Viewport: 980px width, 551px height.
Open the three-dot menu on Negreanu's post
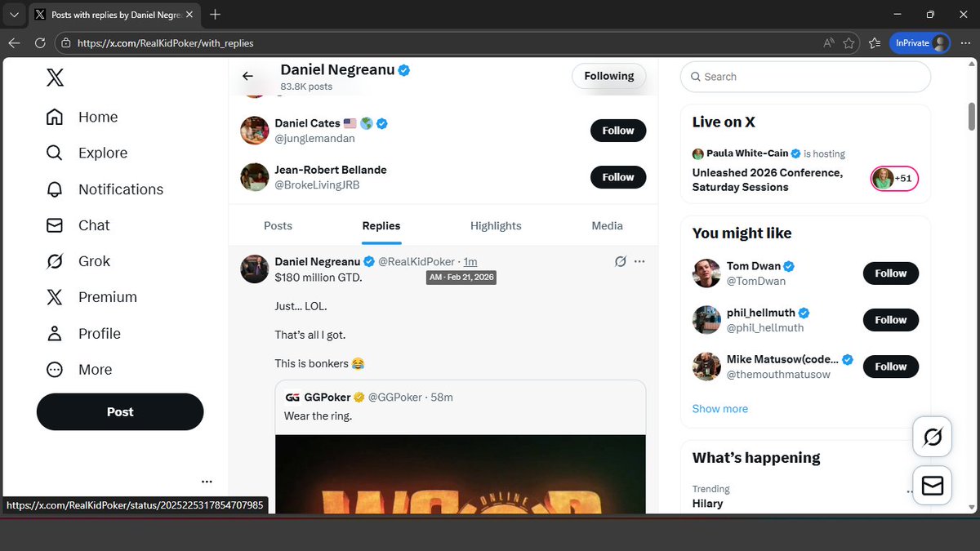pyautogui.click(x=639, y=261)
